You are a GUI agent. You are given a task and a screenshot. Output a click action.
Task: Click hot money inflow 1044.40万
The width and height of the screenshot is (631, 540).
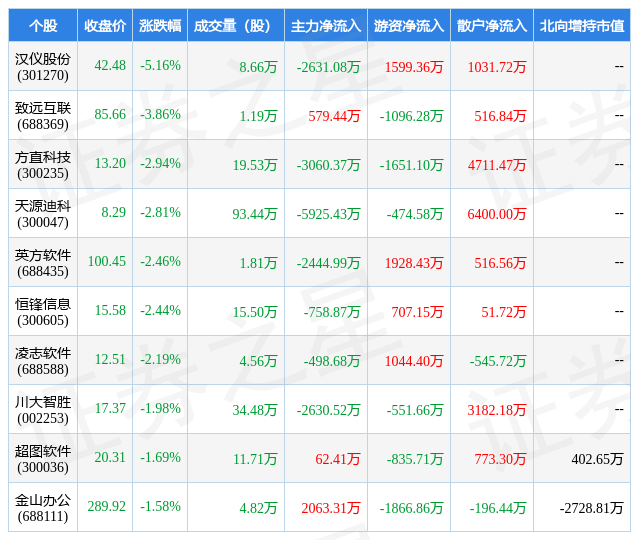coord(414,361)
